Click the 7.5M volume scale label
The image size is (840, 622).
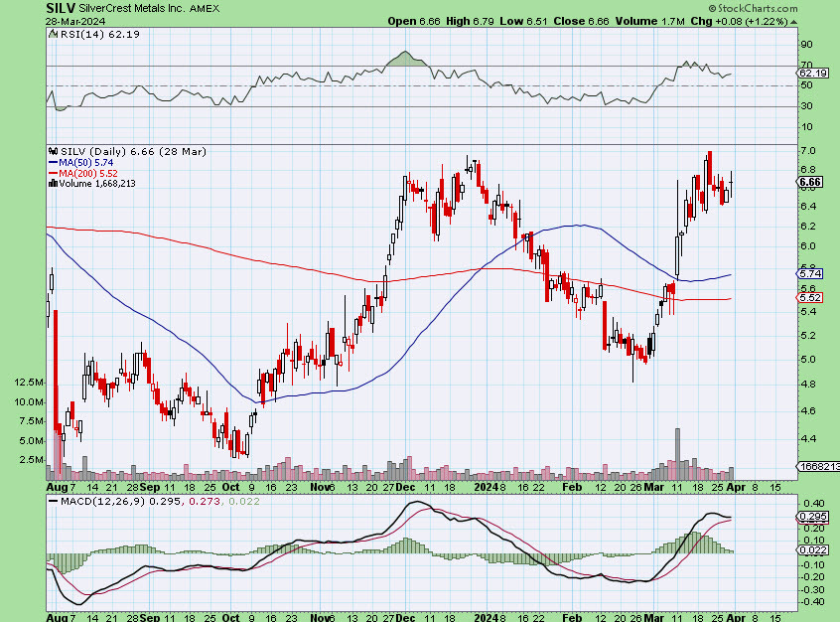32,421
